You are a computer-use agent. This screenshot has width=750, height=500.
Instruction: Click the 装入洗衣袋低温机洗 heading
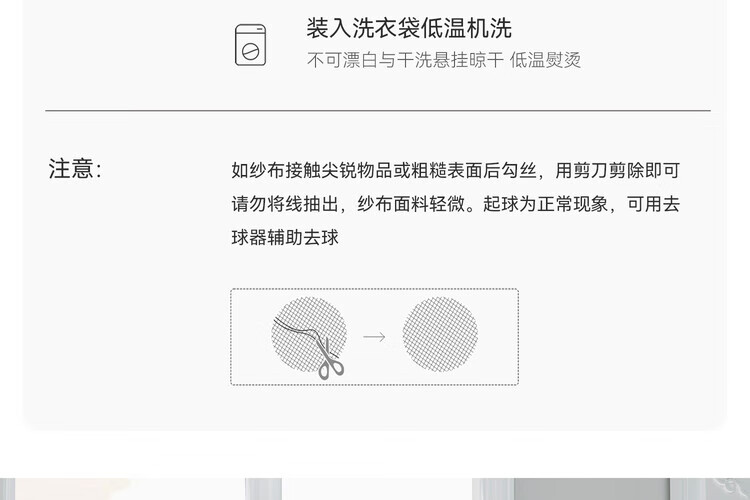coord(409,28)
